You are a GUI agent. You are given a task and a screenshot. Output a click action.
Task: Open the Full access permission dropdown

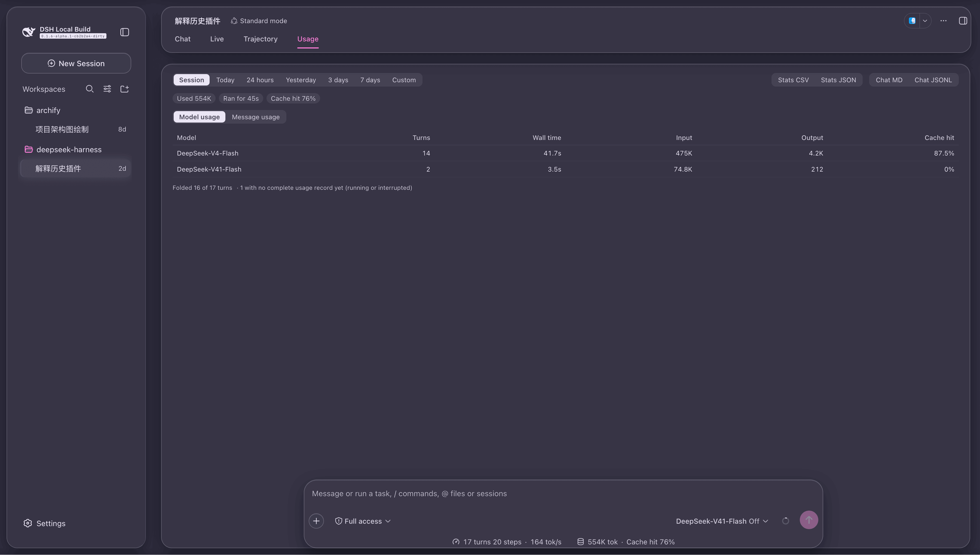[x=363, y=521]
